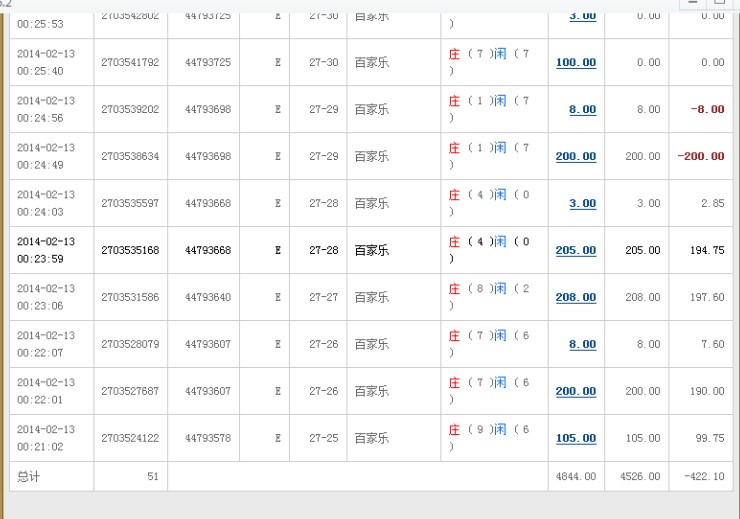Click the round ID 44793578
This screenshot has height=519, width=740.
[x=208, y=438]
